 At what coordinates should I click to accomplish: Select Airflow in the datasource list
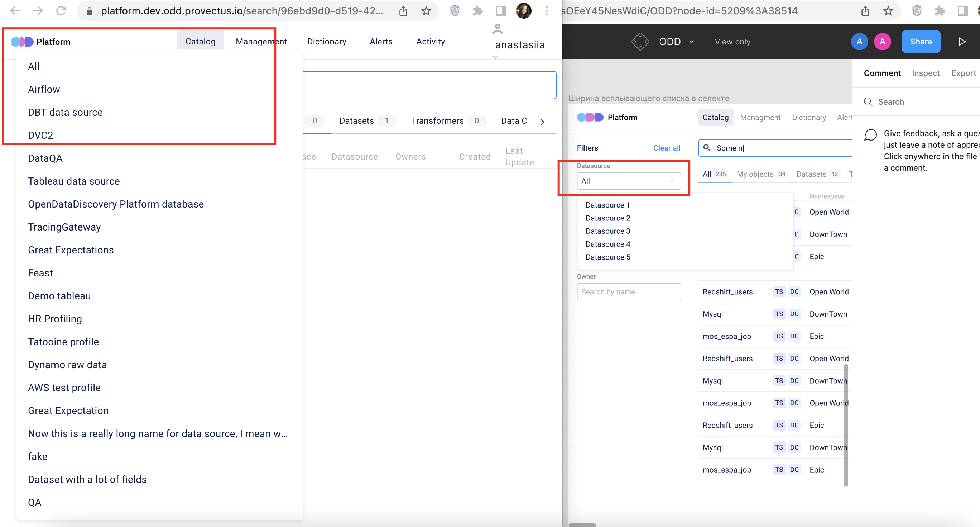pos(44,90)
